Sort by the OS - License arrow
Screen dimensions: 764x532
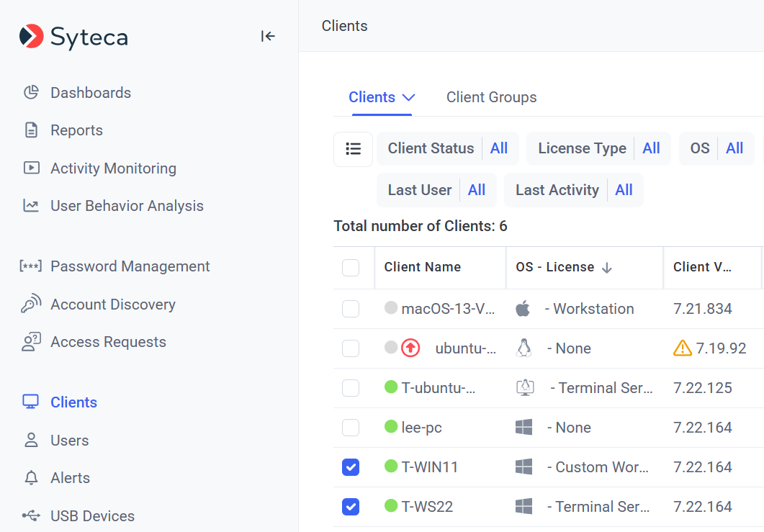pos(607,268)
